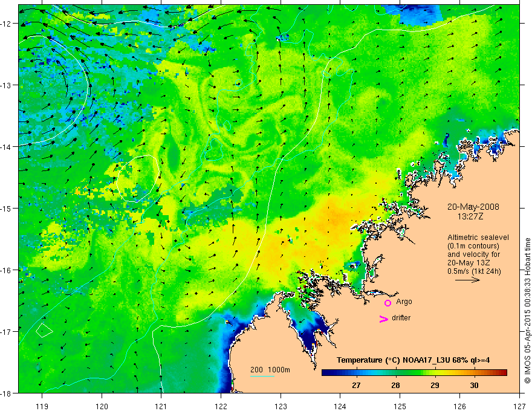The width and height of the screenshot is (532, 411).
Task: Click latitude axis label '-16'
Action: [x=6, y=270]
